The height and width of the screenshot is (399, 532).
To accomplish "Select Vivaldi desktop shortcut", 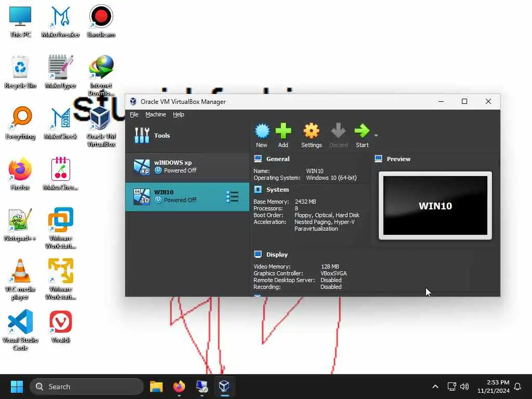I will coord(60,326).
